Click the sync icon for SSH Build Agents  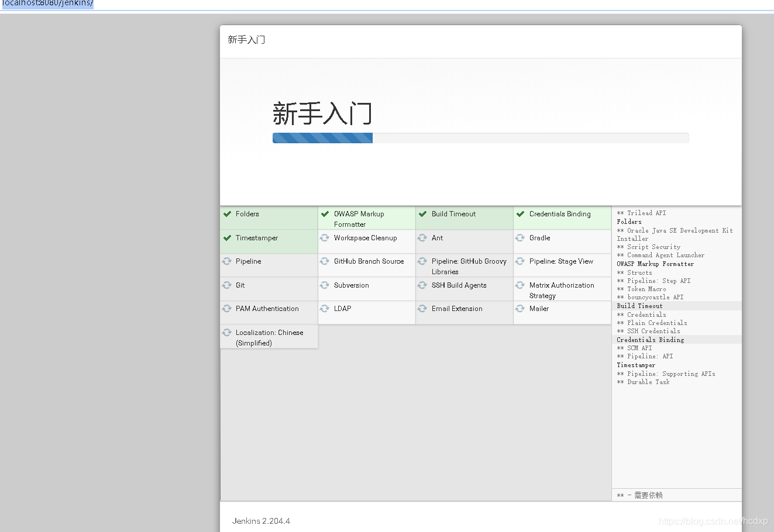pyautogui.click(x=422, y=285)
